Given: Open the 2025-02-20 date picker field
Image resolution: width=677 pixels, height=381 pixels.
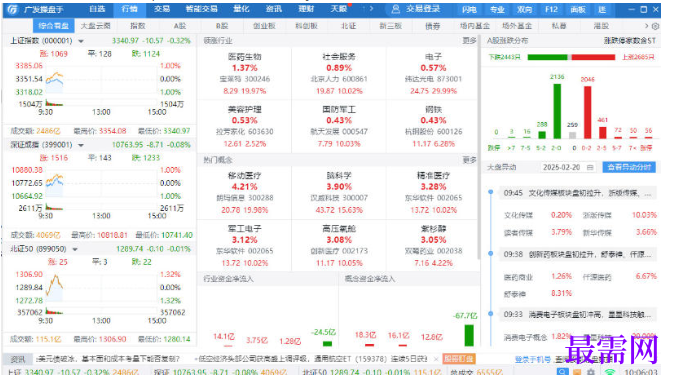Looking at the screenshot, I should 568,167.
